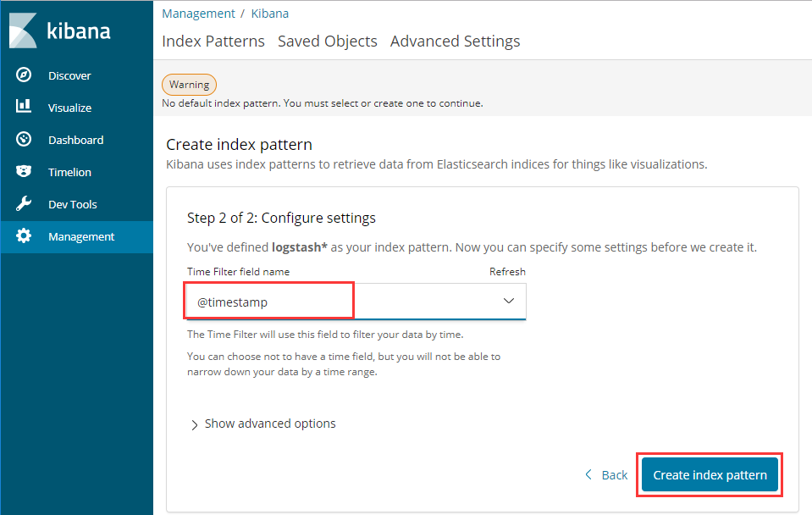This screenshot has height=515, width=812.
Task: Go back using the Back link
Action: pos(614,475)
